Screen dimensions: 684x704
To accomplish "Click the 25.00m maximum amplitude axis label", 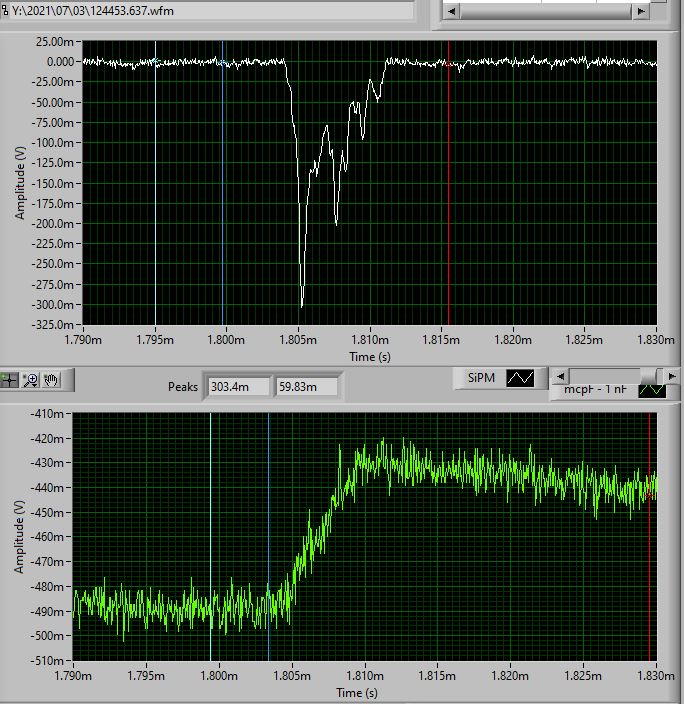I will (54, 41).
